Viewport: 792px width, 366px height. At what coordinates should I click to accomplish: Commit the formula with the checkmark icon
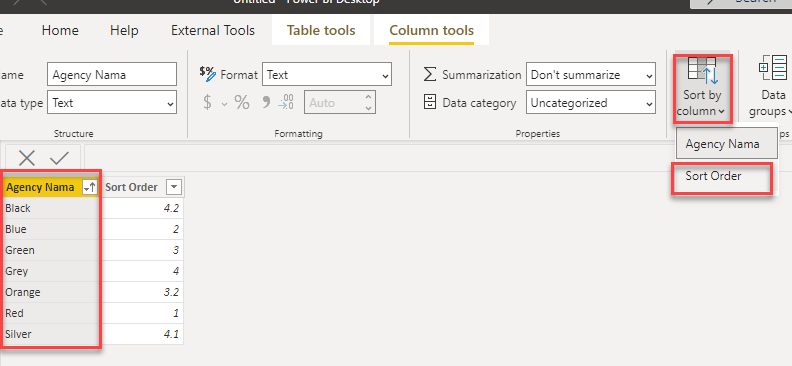(x=60, y=158)
